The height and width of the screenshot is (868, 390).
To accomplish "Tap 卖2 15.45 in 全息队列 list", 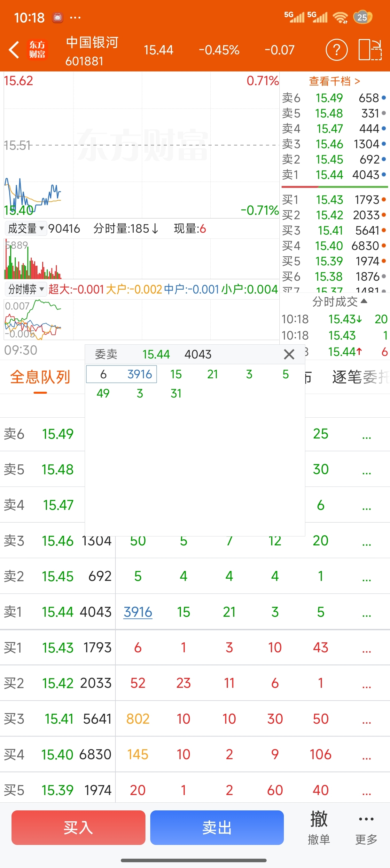I will [x=58, y=576].
